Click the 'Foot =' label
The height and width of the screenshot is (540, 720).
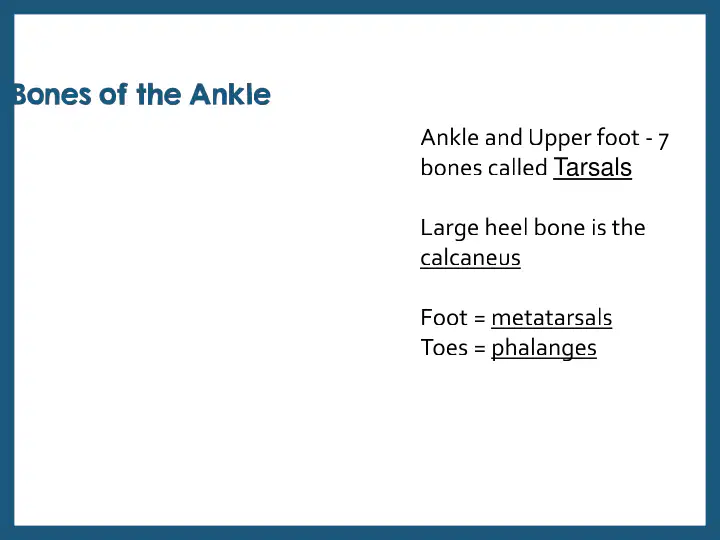click(453, 318)
